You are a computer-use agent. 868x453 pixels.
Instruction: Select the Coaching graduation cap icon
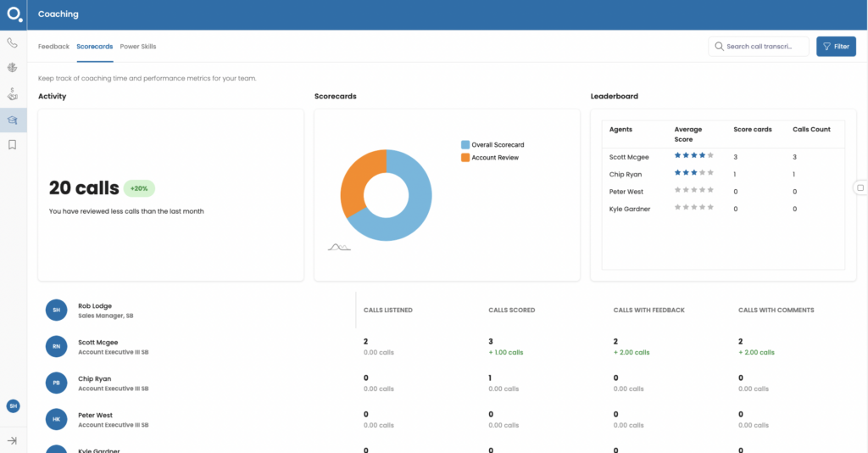(13, 120)
